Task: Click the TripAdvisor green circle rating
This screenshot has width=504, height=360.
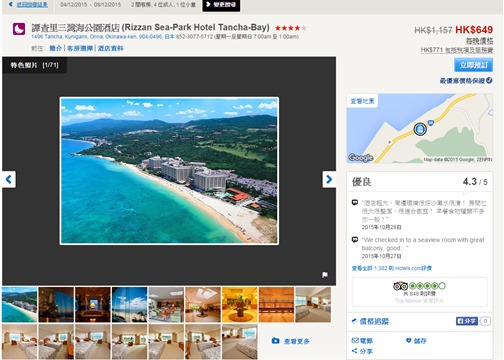Action: tap(427, 286)
